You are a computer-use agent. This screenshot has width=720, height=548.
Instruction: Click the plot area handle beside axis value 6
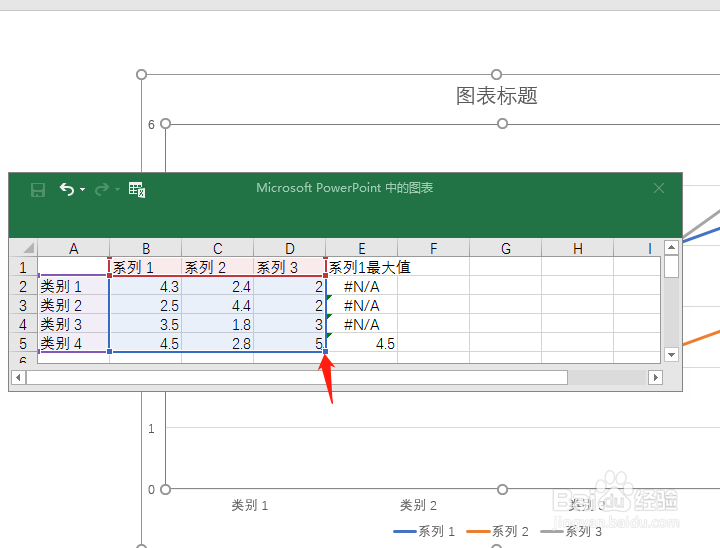[166, 124]
